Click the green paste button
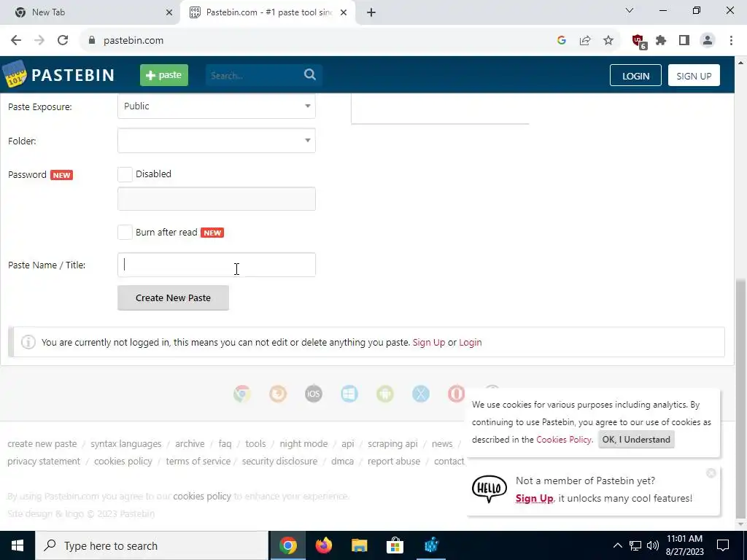Image resolution: width=747 pixels, height=560 pixels. tap(164, 75)
